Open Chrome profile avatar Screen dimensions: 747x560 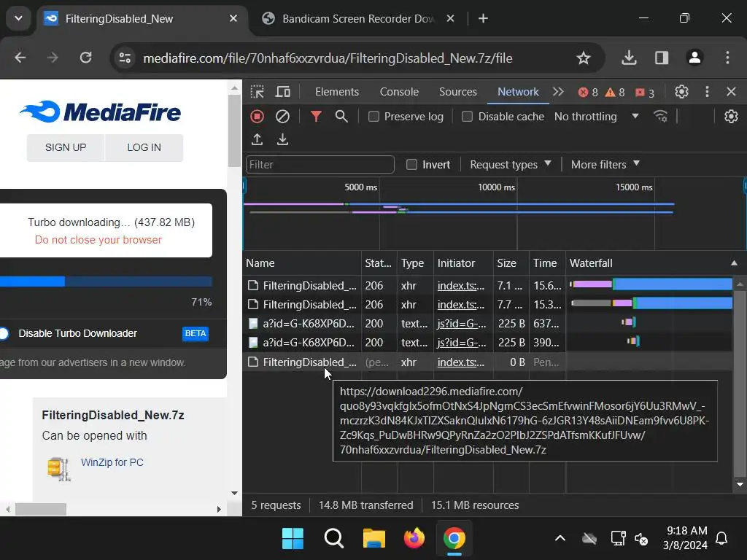(x=694, y=58)
